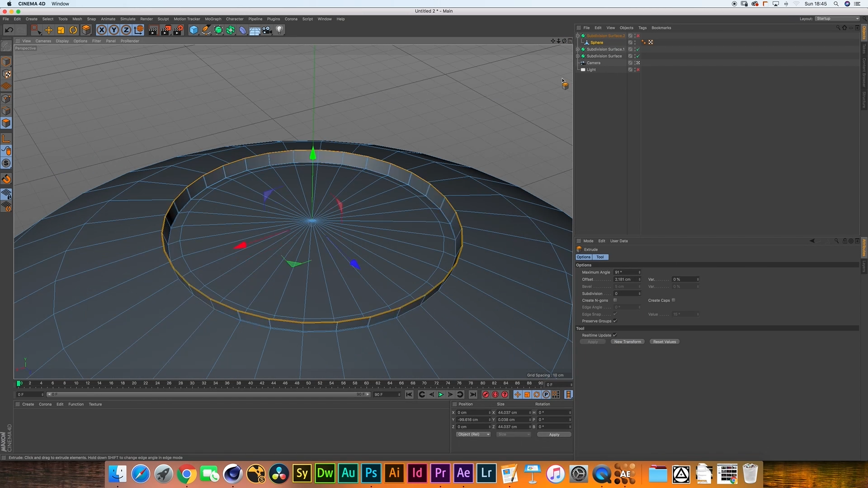Click the Camera object toolbar icon

(267, 30)
